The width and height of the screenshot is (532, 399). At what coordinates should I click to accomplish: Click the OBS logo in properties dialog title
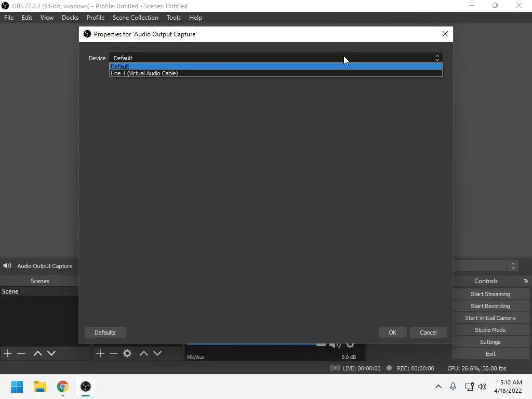(x=87, y=34)
